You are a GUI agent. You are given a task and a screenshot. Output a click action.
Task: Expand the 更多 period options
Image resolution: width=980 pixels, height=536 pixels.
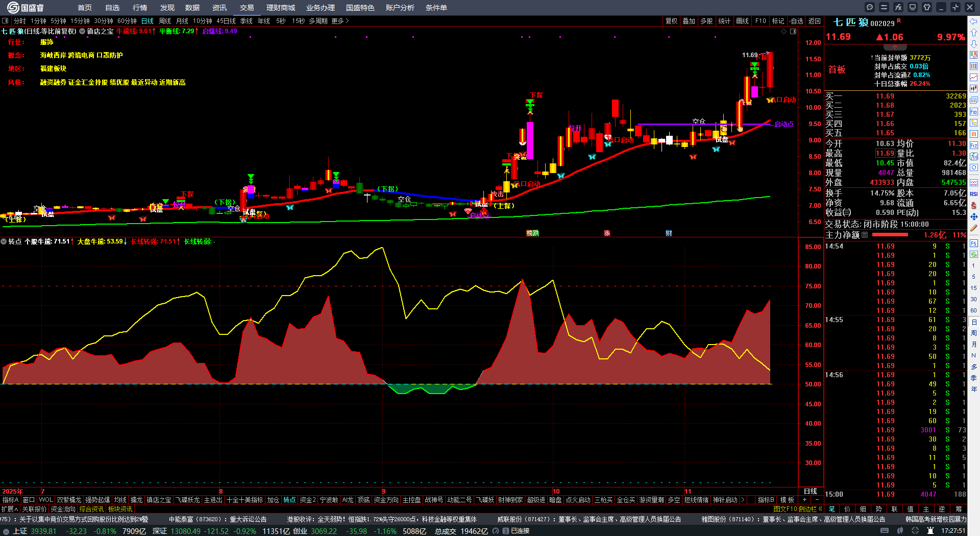pos(340,21)
